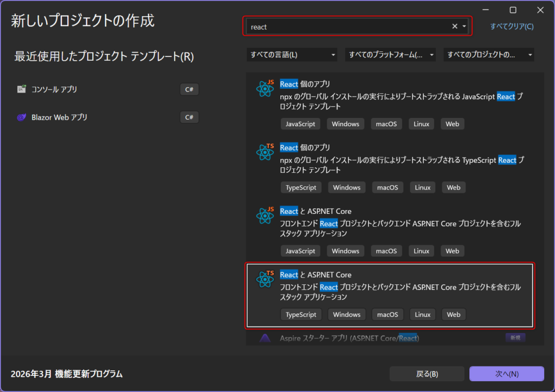Open the すべての言語 language filter dropdown
Screen dimensions: 555x392
click(292, 55)
